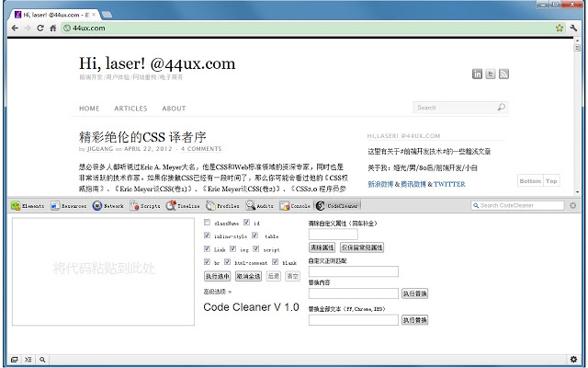Click the 清空 button
This screenshot has width=588, height=368.
[x=292, y=276]
